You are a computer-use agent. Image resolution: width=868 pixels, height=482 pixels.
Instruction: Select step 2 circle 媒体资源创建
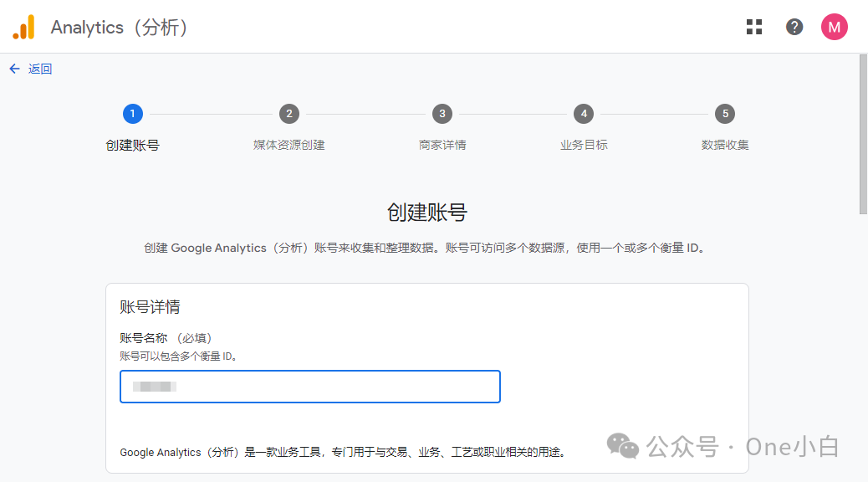point(289,114)
